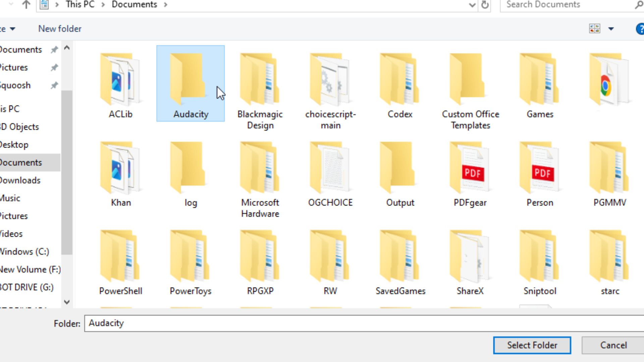Choose the OGCHOICE folder
Viewport: 644px width, 362px height.
click(330, 174)
